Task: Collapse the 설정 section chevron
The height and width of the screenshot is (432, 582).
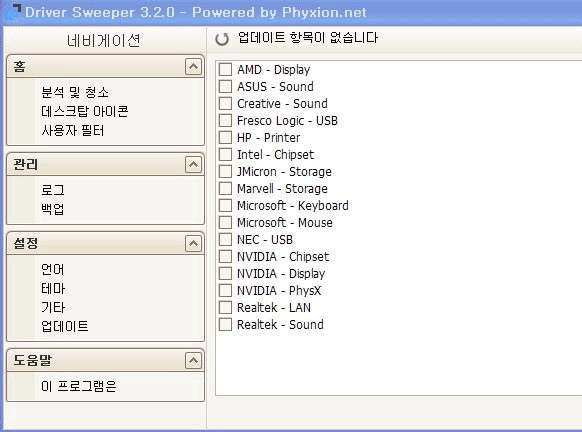Action: point(193,244)
